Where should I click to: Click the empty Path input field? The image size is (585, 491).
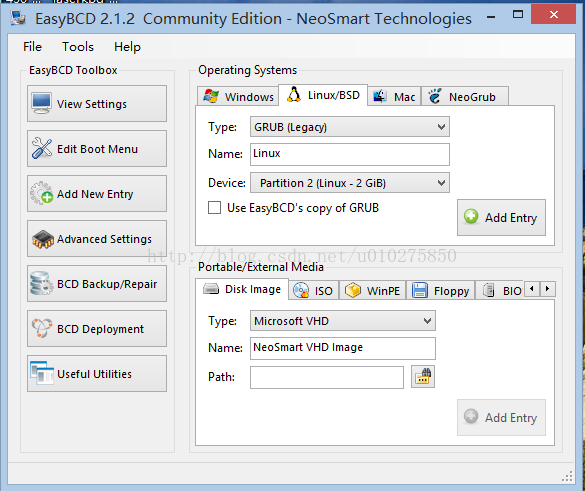[x=327, y=377]
